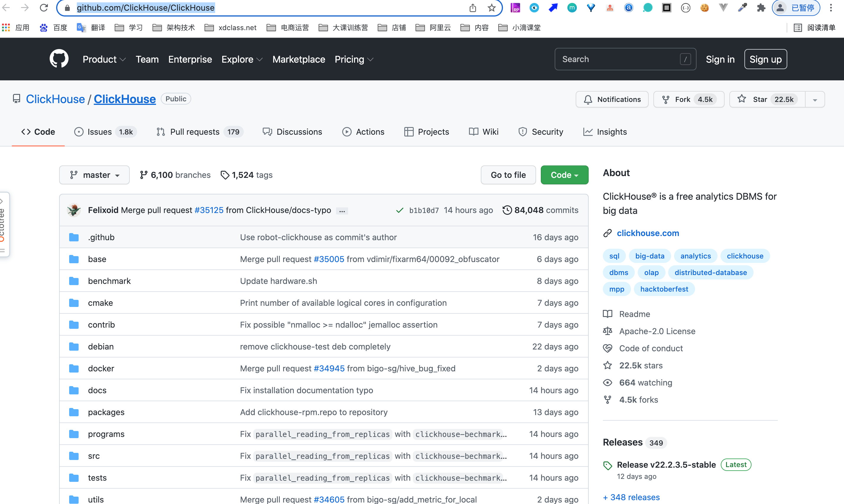Click Go to file button
Image resolution: width=844 pixels, height=504 pixels.
point(508,175)
